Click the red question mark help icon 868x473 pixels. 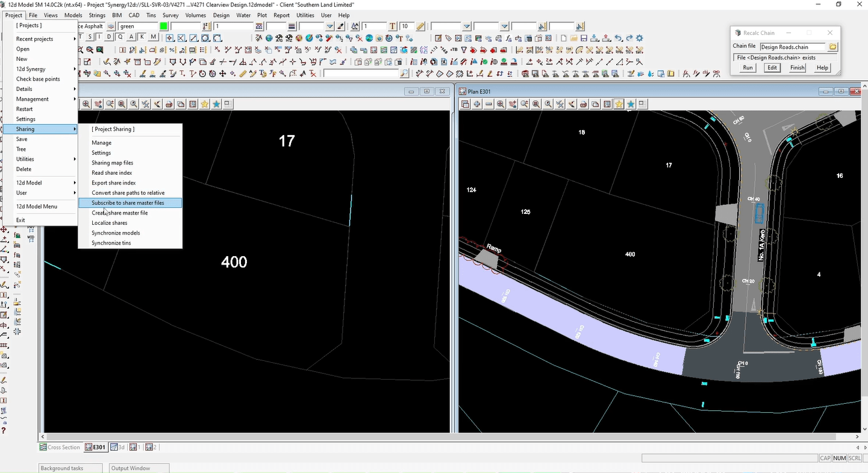point(4,430)
